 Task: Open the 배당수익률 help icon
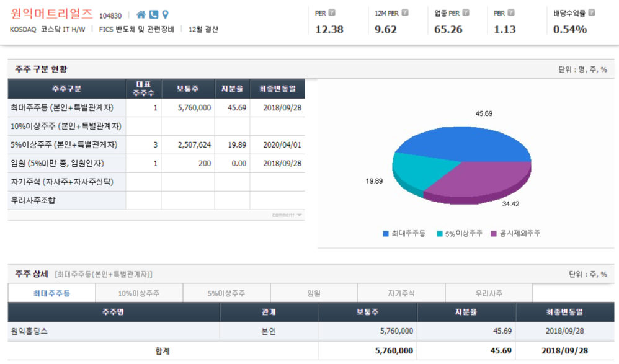591,12
